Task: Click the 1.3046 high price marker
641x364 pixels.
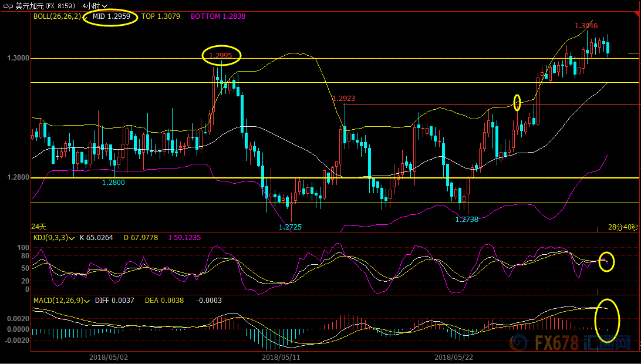Action: [586, 26]
